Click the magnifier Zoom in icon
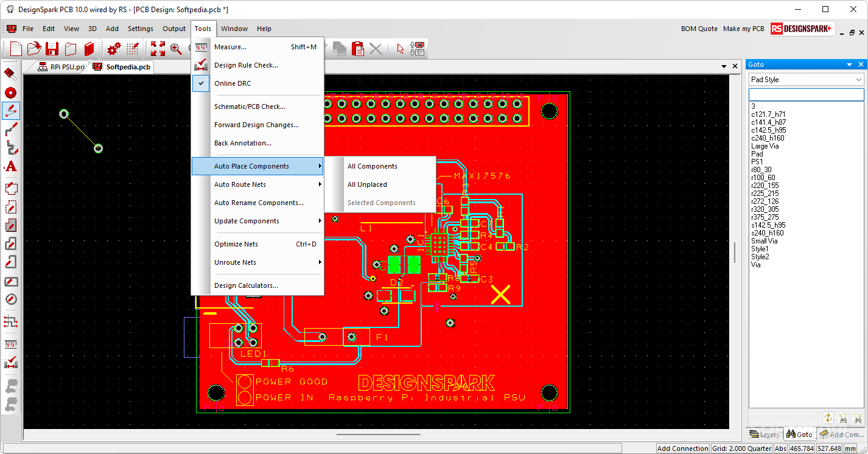This screenshot has width=868, height=454. coord(176,49)
